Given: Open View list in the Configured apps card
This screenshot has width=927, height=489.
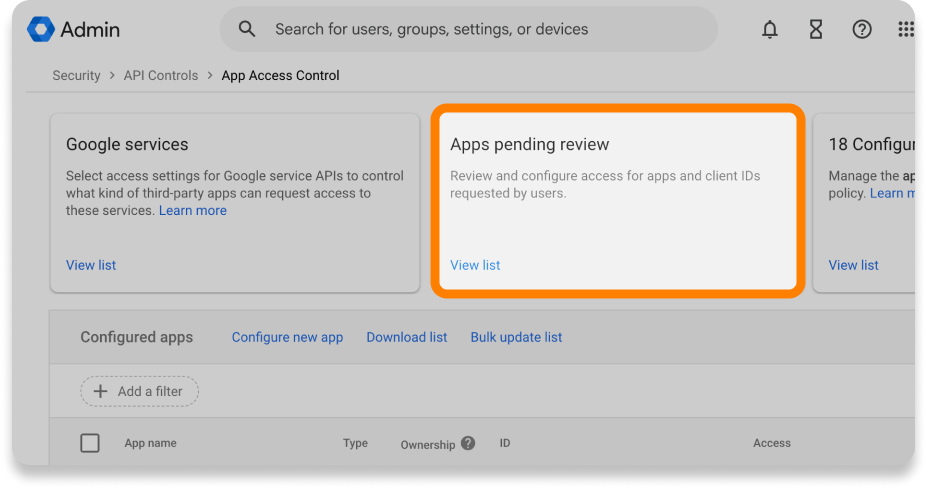Looking at the screenshot, I should click(x=853, y=265).
